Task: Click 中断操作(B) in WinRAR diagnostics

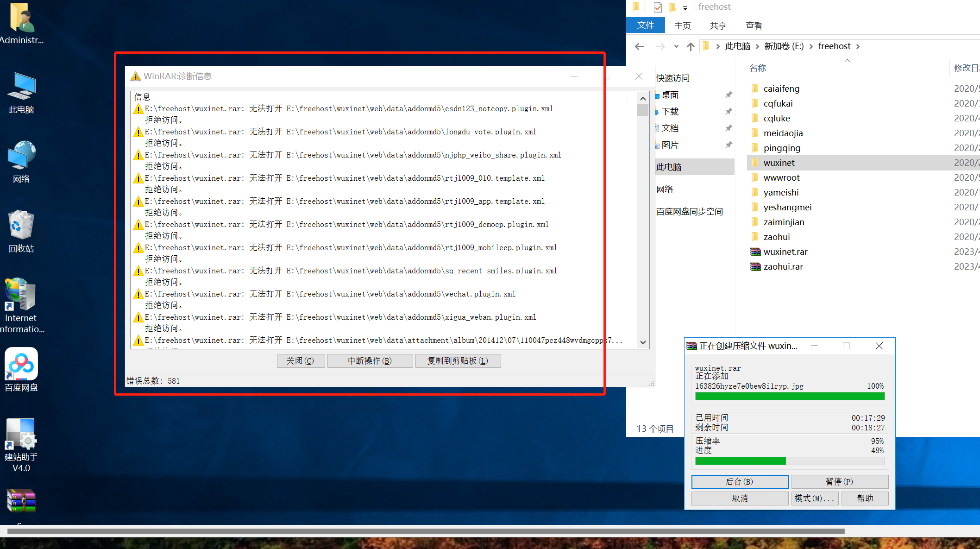Action: click(370, 360)
